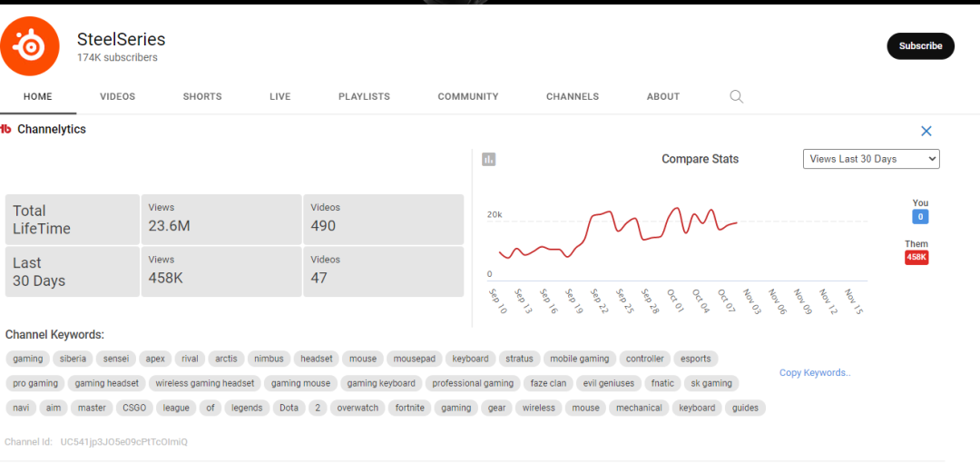Click the bar chart icon beside Compare Stats

[489, 160]
